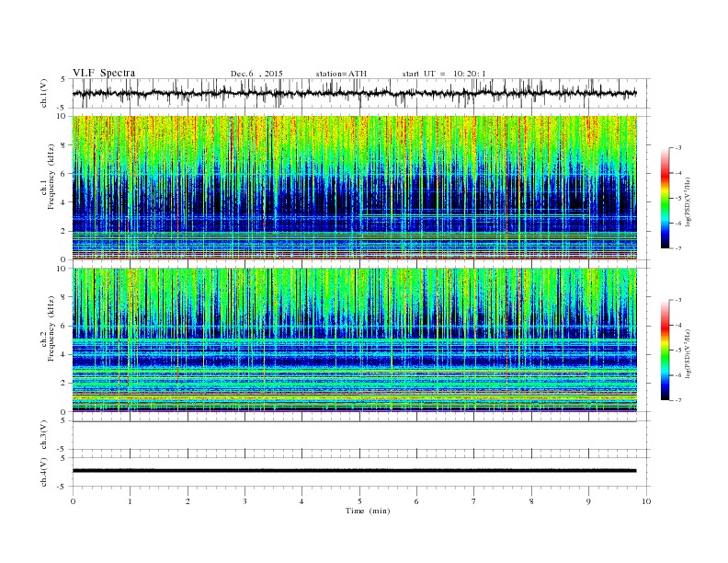Screen dimensions: 728x563
Task: Click the "-3" label on ch.1 color scale
Action: coord(678,148)
